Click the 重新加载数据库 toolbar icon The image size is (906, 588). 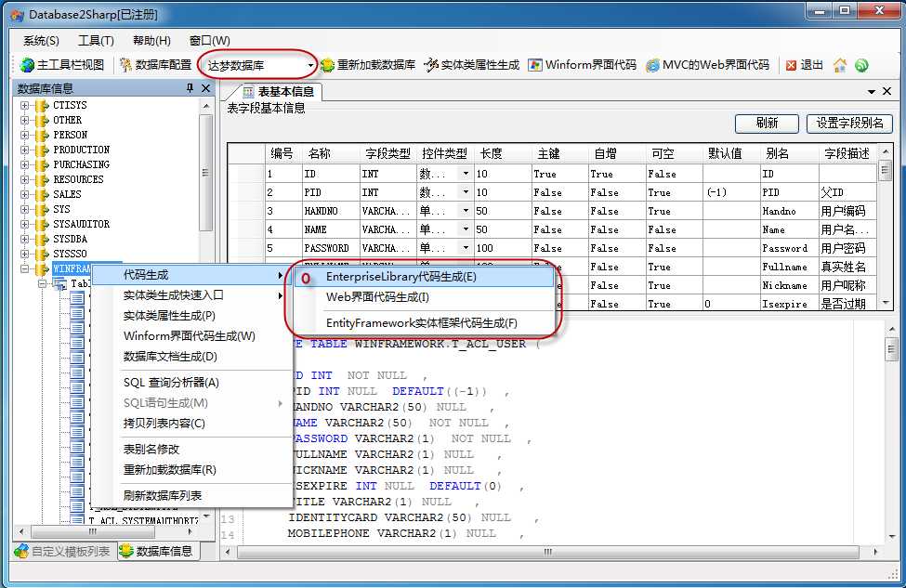click(x=328, y=65)
